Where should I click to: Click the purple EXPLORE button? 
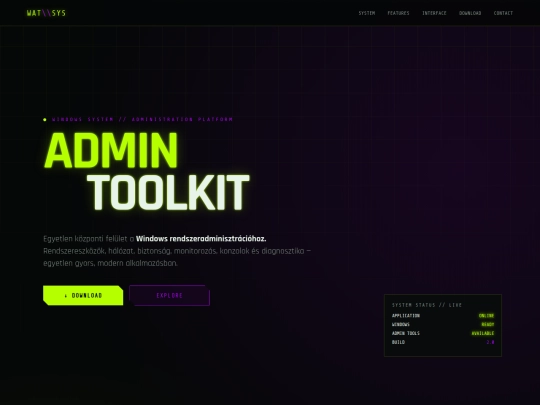point(169,295)
